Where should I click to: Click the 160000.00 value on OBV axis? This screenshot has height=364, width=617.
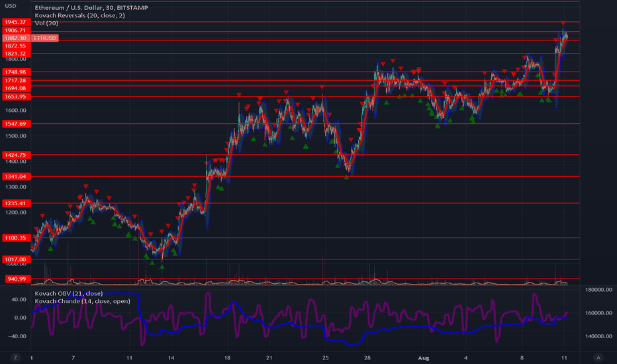click(598, 313)
